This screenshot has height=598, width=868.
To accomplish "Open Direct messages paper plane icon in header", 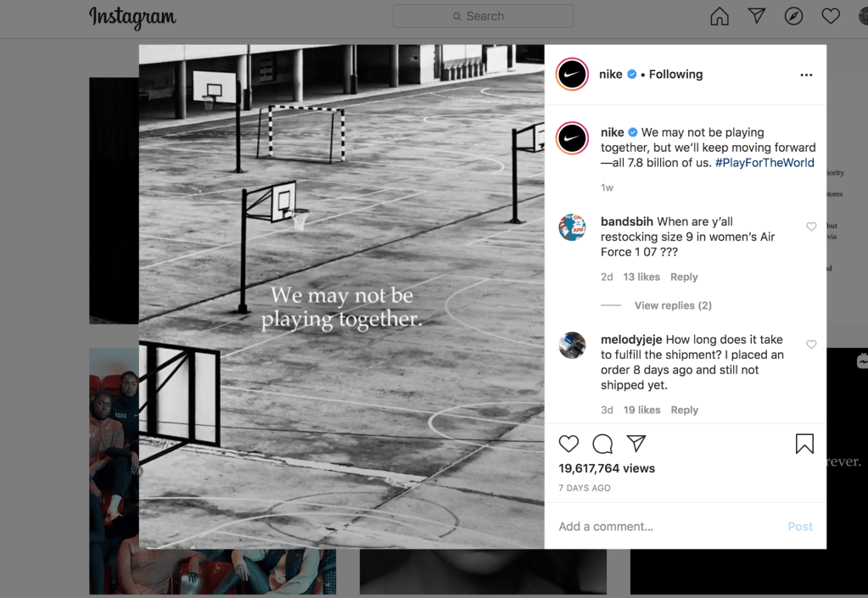I will point(756,16).
